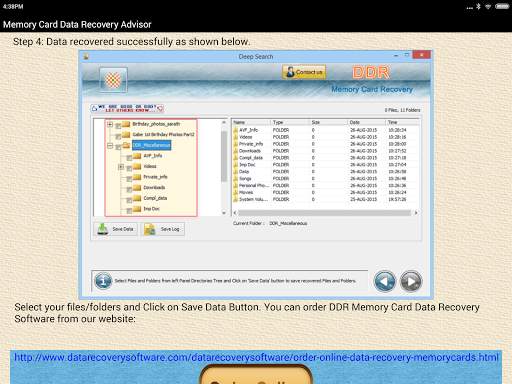The height and width of the screenshot is (384, 512).
Task: Click the 'Memory Card Recovery' heading text
Action: coord(372,89)
